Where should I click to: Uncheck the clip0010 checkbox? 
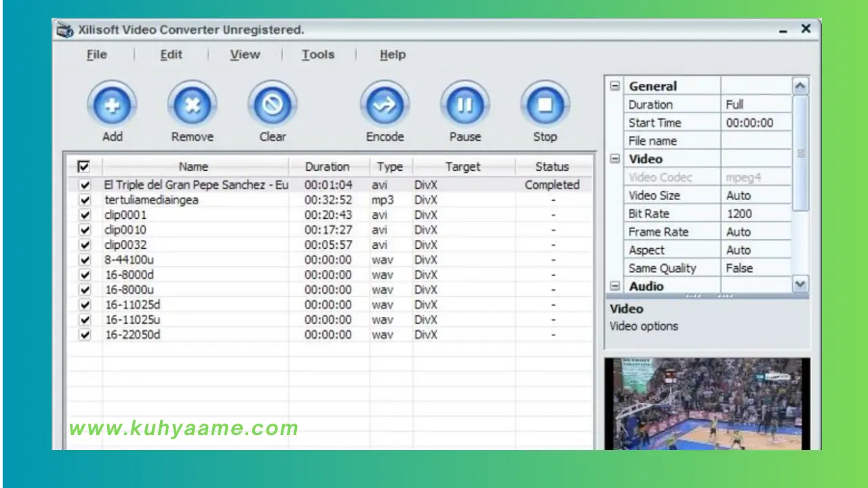point(85,230)
